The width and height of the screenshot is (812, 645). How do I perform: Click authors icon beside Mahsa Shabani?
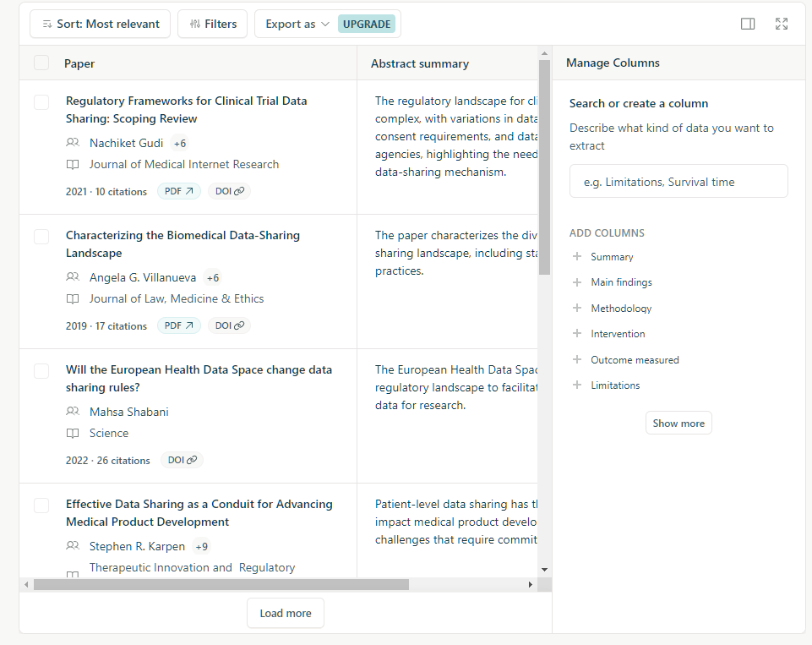pyautogui.click(x=73, y=412)
